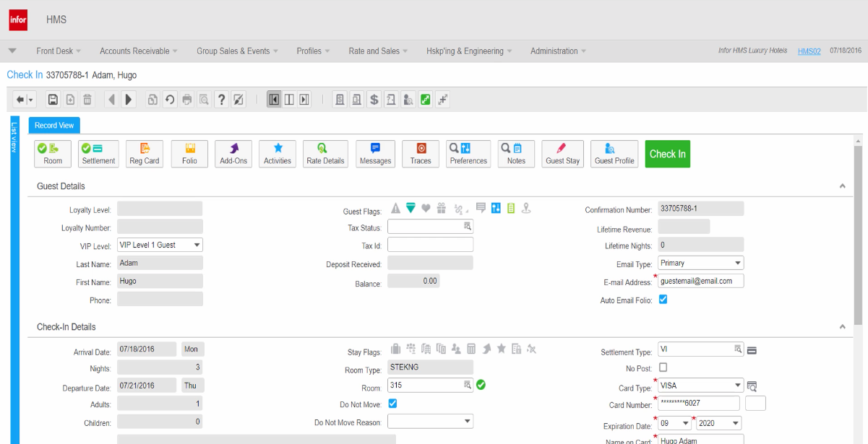Click the gift guest flag icon
Screen dimensions: 868x444
tap(442, 209)
